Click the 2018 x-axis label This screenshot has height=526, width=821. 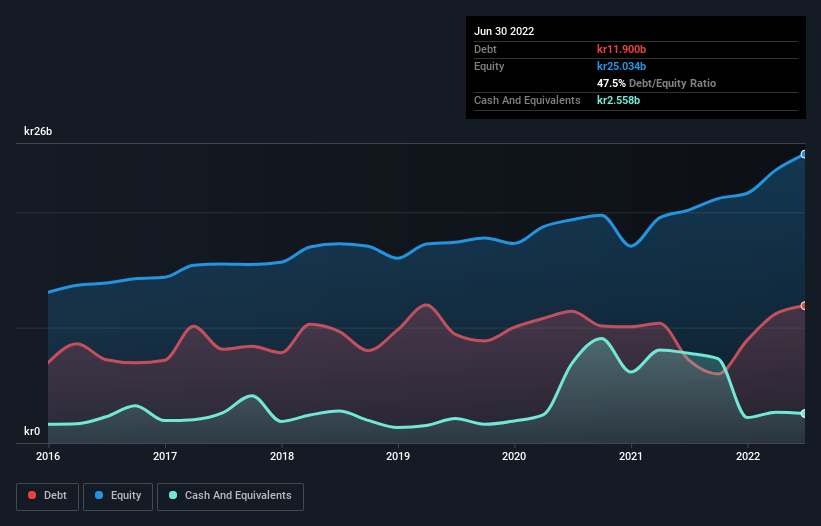click(282, 456)
